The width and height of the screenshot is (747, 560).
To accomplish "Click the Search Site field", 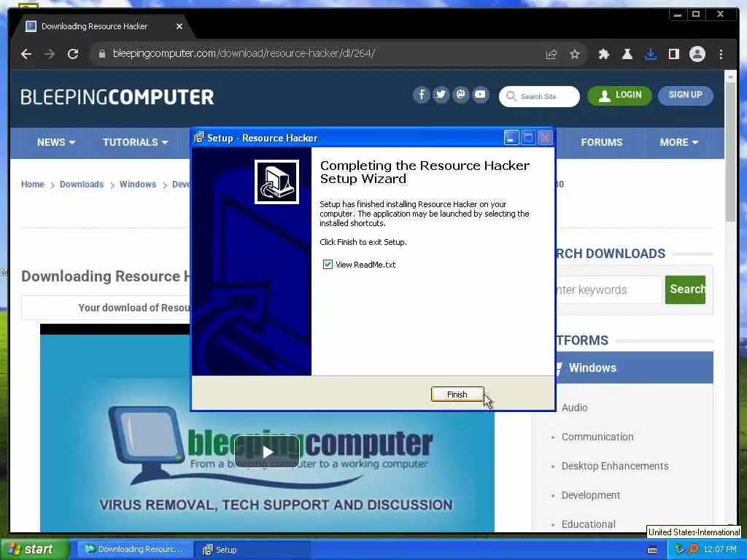I will point(539,97).
